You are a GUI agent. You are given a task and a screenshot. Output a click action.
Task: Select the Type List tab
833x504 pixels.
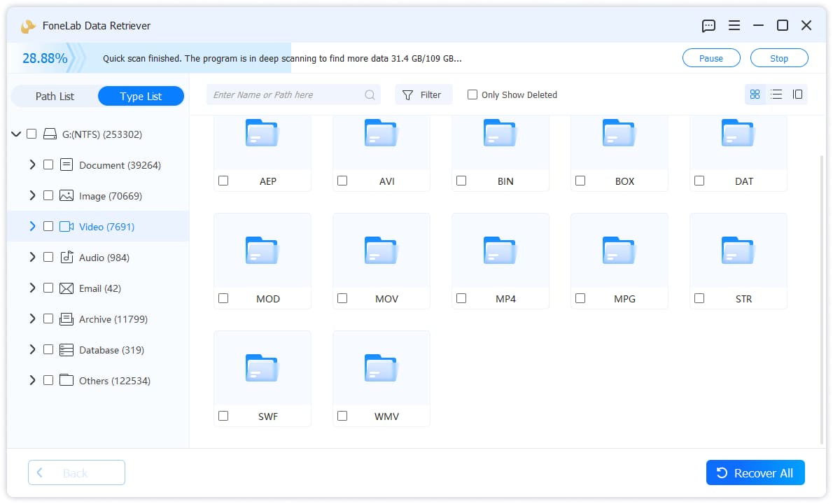click(x=141, y=96)
